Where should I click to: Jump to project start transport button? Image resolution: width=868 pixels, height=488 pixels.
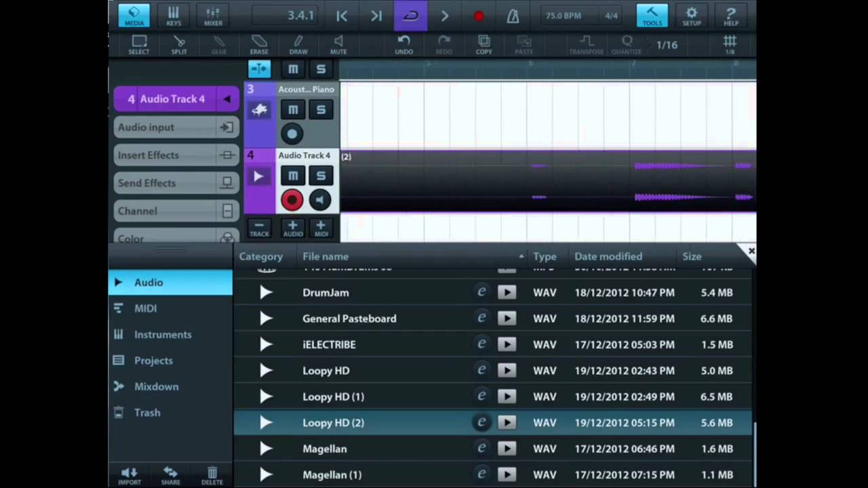342,16
